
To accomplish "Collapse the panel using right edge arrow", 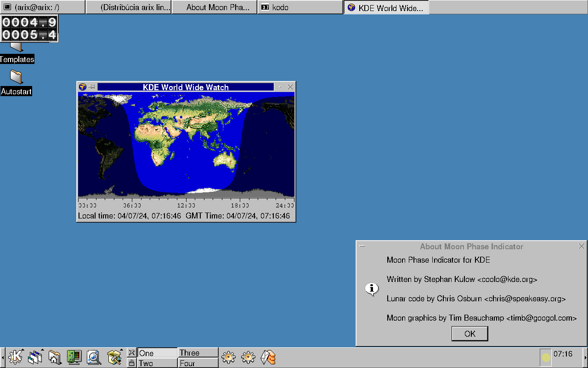I will tap(585, 357).
